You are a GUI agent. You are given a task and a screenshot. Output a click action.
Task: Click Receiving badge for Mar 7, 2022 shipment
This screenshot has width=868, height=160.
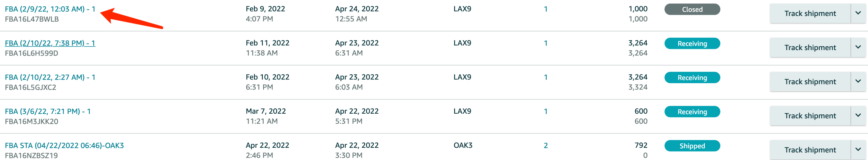point(692,112)
